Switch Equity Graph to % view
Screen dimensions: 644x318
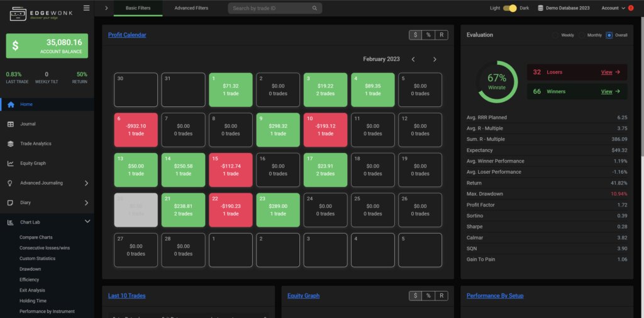[428, 296]
